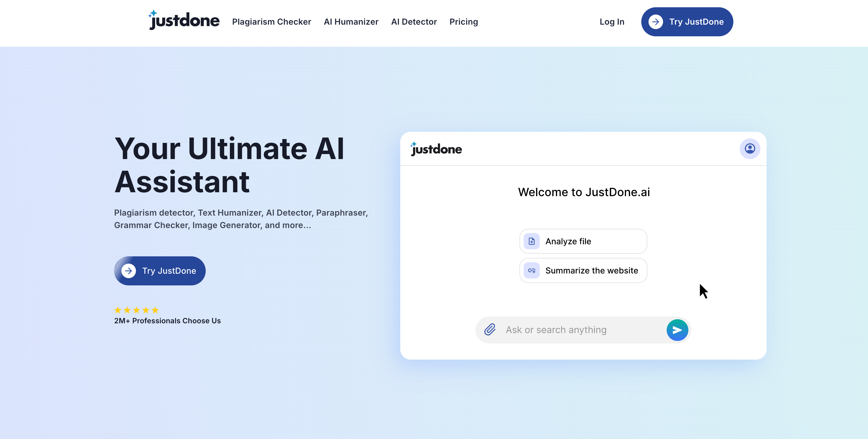868x439 pixels.
Task: Select the Summarize the website suggestion
Action: (583, 270)
